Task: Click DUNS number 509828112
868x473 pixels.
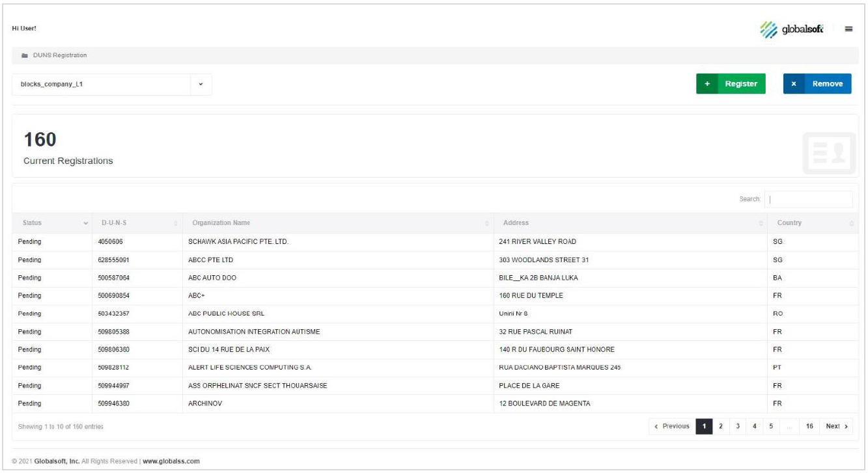Action: [113, 368]
